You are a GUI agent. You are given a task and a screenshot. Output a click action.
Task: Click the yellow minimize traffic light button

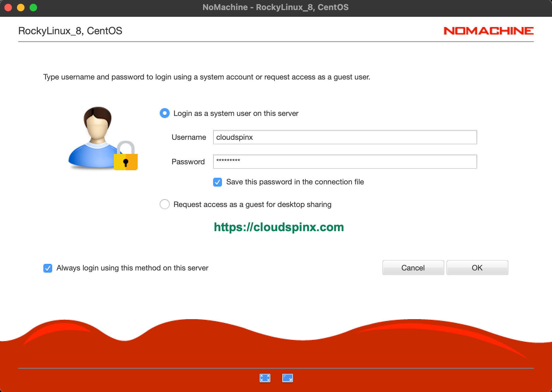pyautogui.click(x=20, y=8)
